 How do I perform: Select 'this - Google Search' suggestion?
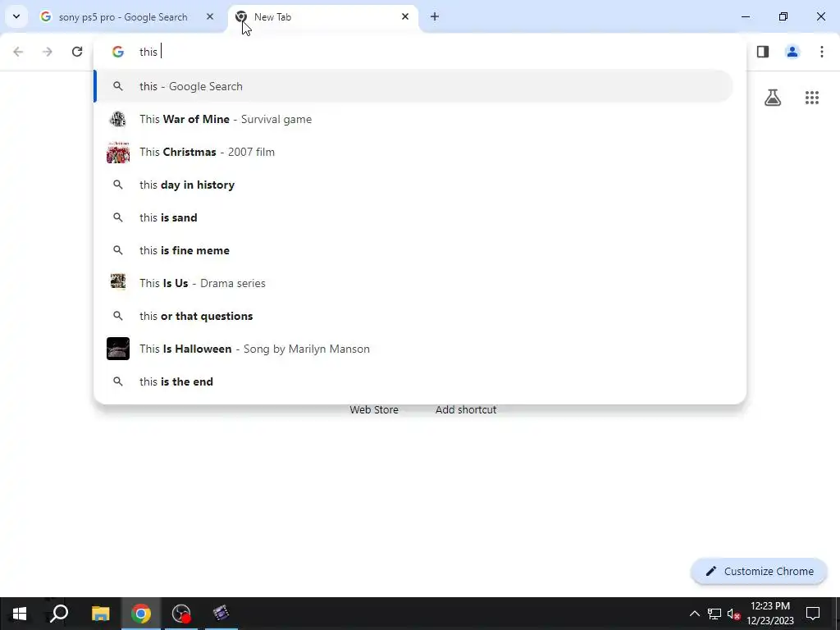[x=413, y=86]
